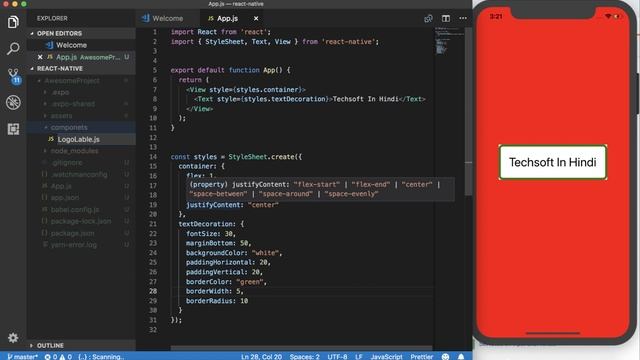Open the Debug view icon

pos(13,102)
